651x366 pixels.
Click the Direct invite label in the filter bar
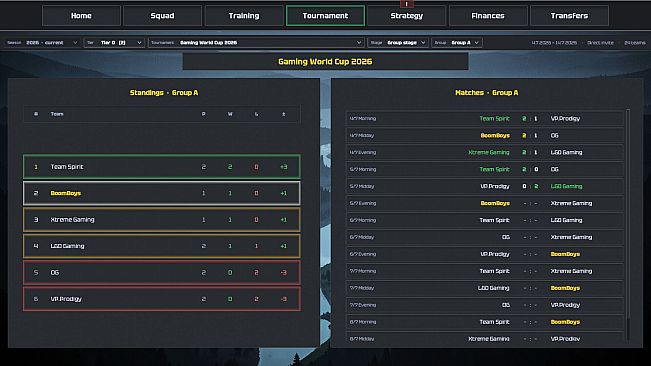(600, 43)
